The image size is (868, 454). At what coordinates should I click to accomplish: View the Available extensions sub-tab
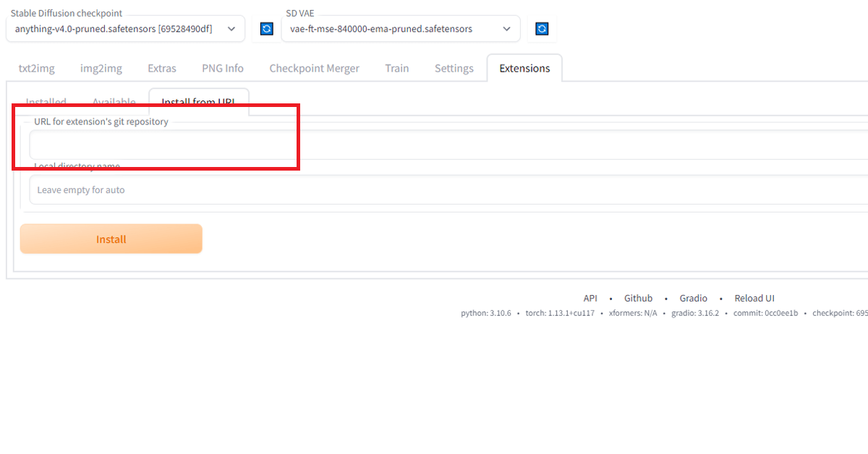click(x=114, y=102)
